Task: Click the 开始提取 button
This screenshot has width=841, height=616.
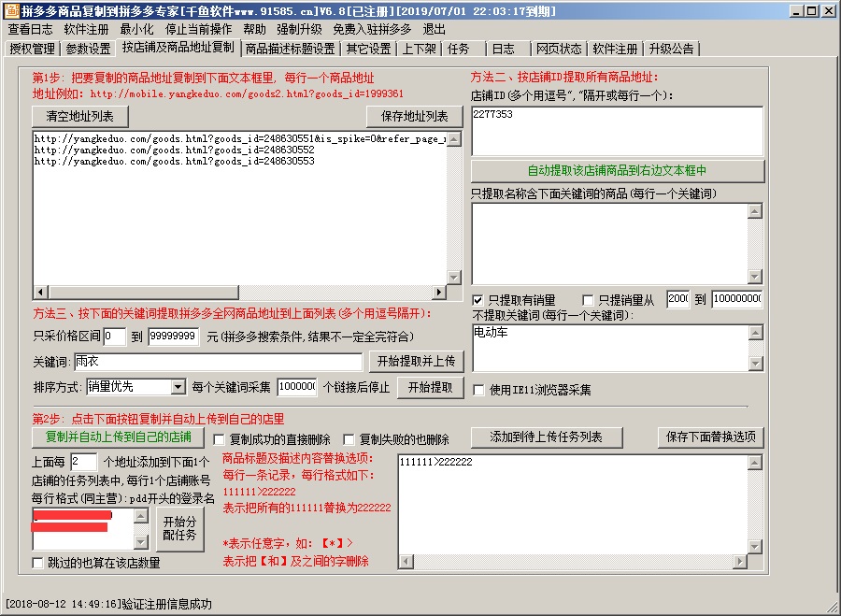Action: pos(430,387)
